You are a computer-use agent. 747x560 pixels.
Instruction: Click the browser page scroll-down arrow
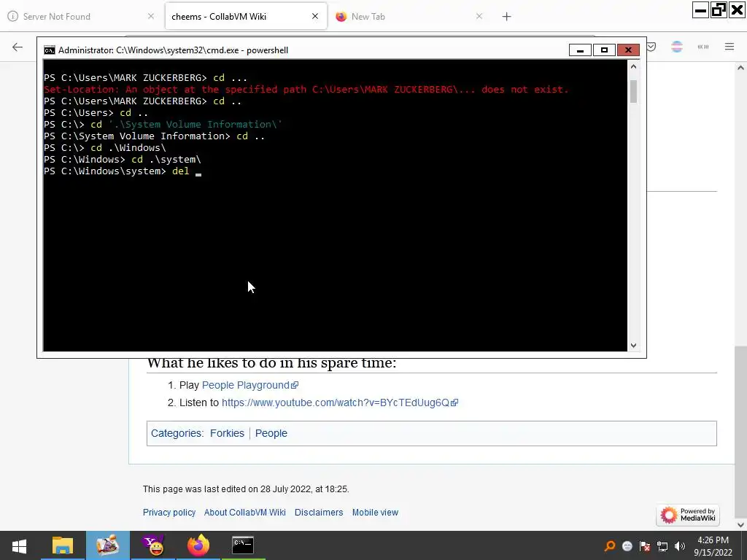click(x=740, y=525)
